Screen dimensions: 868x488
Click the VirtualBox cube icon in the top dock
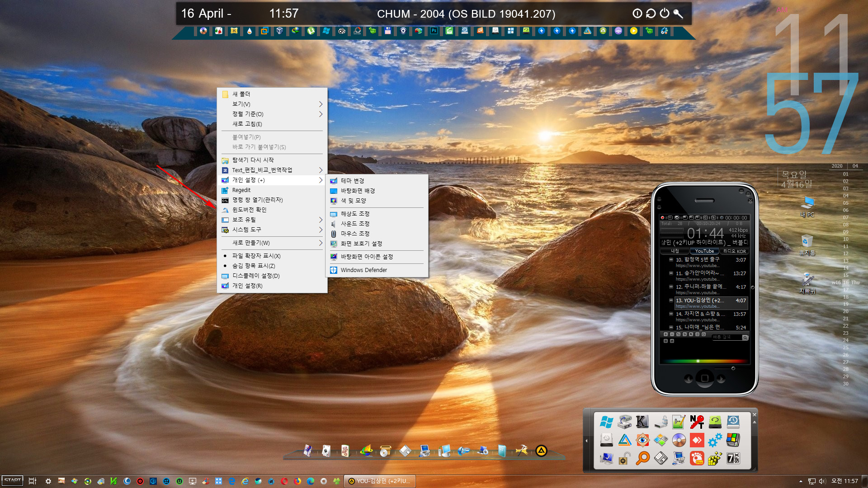pyautogui.click(x=280, y=31)
